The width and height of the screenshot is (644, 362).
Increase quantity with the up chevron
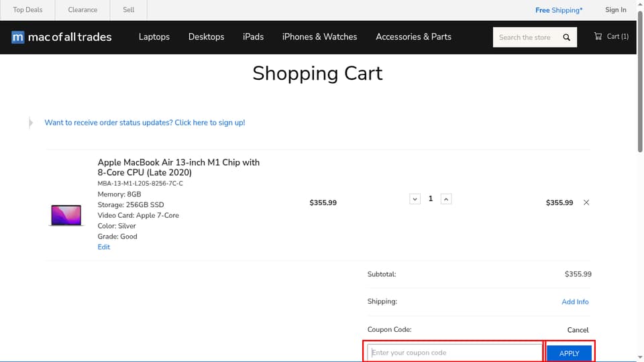[446, 199]
